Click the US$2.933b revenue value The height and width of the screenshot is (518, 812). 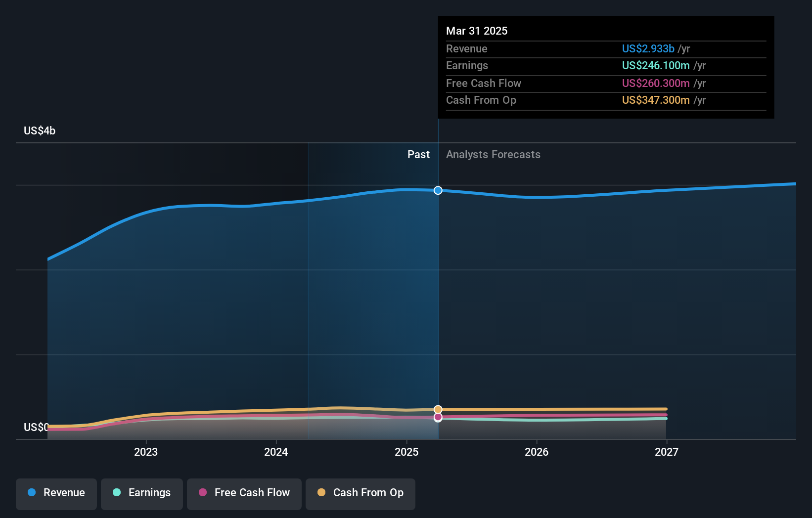click(648, 48)
